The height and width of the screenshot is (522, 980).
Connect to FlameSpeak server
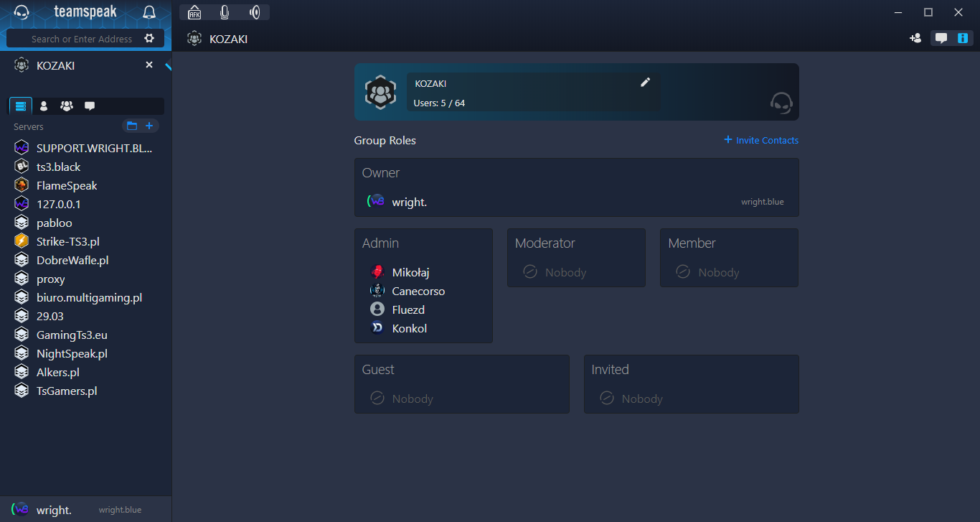[x=67, y=185]
